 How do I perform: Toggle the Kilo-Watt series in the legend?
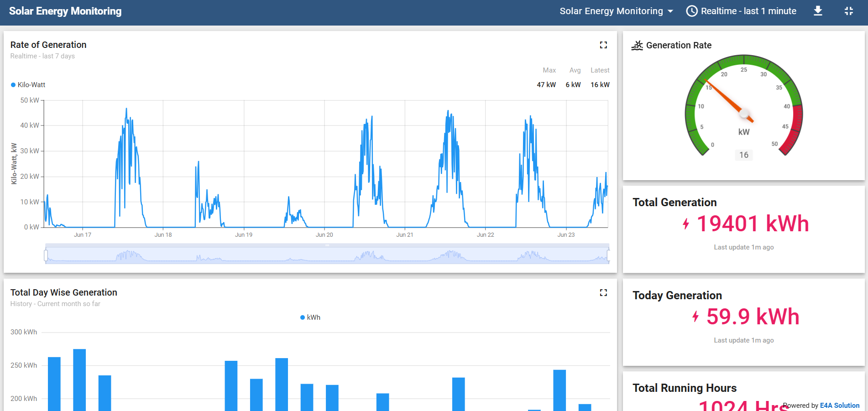[x=28, y=85]
